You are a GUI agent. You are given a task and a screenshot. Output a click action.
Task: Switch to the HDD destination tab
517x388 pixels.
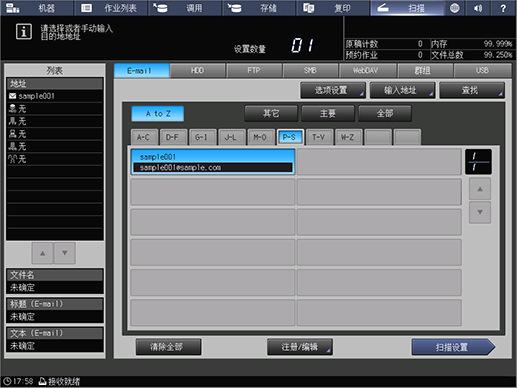197,71
